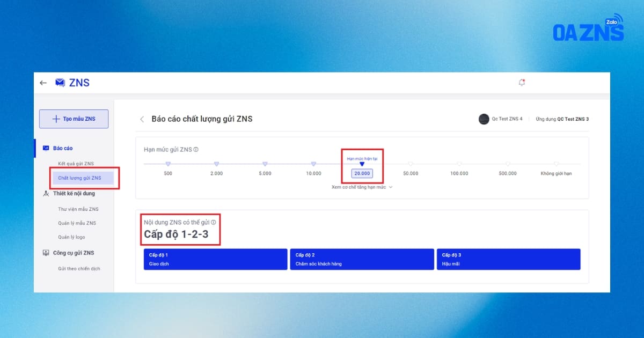Click the 20.000 marker on the quota slider

(x=362, y=173)
